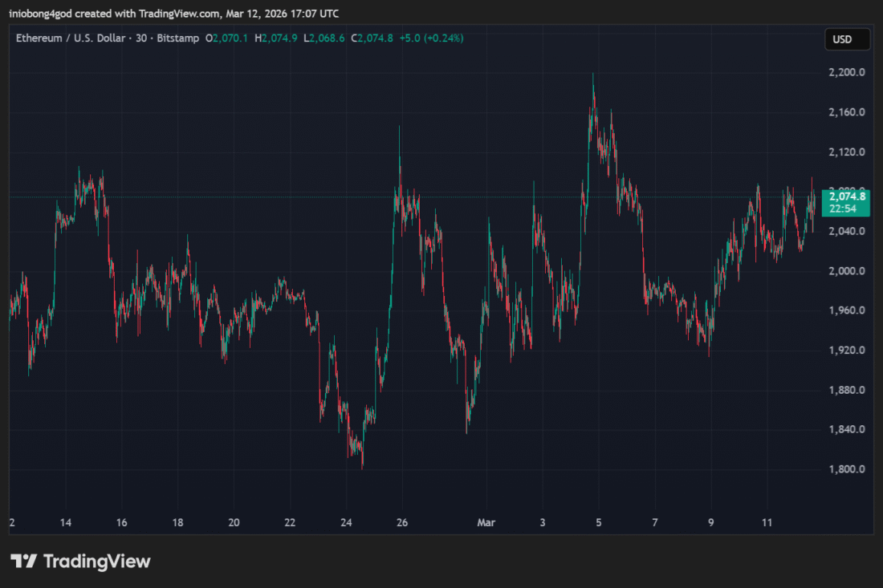Toggle the USD currency button on the price scale
Viewport: 883px width, 588px height.
pos(847,39)
